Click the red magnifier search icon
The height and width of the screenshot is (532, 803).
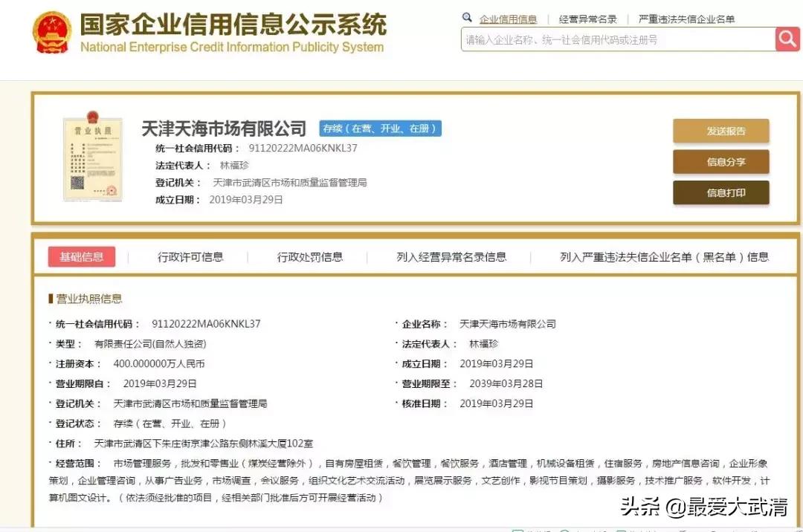[787, 39]
